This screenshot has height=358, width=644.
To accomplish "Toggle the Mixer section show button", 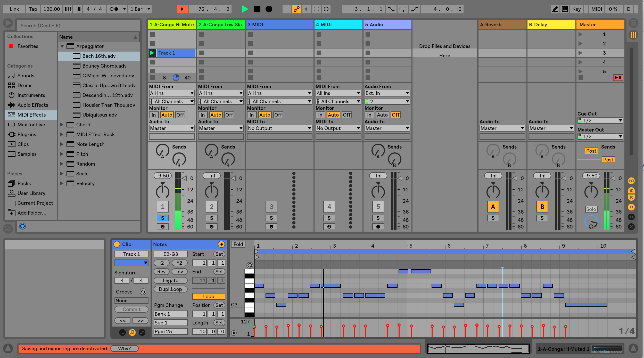I will point(631,207).
